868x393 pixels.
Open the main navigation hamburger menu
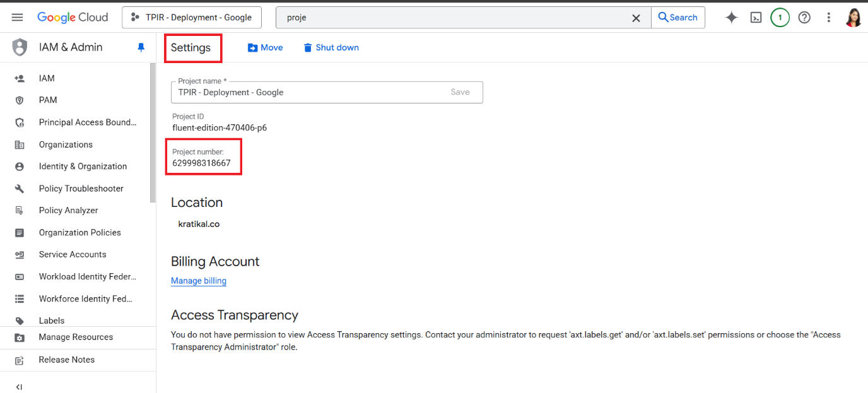(x=17, y=18)
